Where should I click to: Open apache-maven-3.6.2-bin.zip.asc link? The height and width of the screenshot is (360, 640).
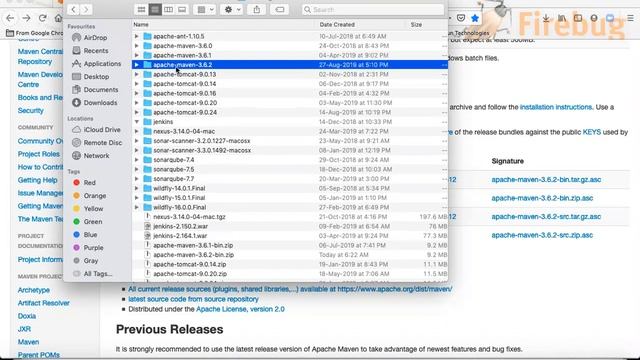pos(542,198)
